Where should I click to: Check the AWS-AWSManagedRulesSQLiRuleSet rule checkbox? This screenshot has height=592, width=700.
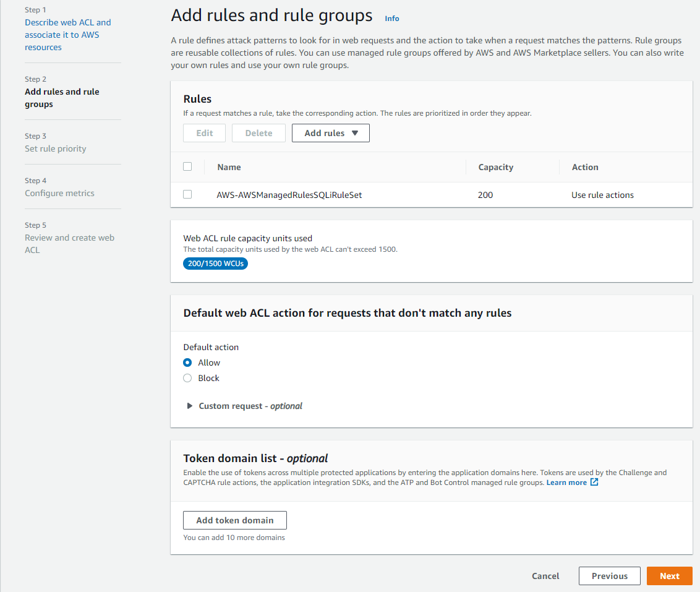tap(187, 194)
